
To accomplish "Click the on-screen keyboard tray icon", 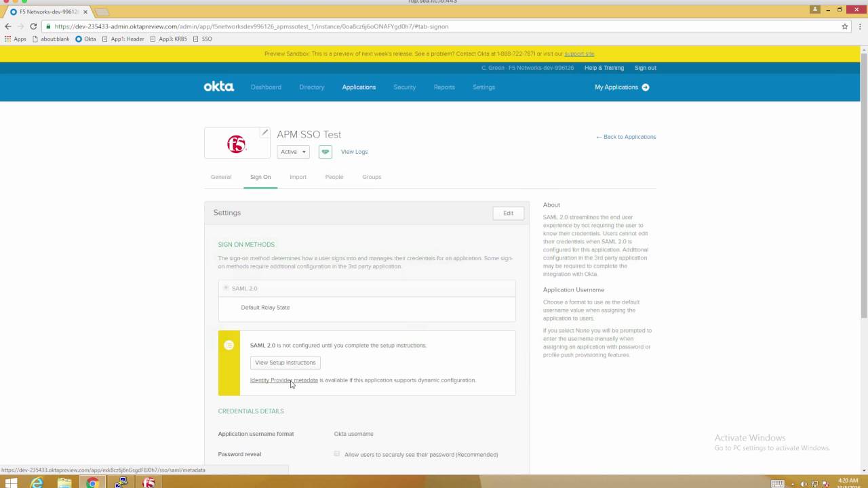I will pyautogui.click(x=777, y=483).
